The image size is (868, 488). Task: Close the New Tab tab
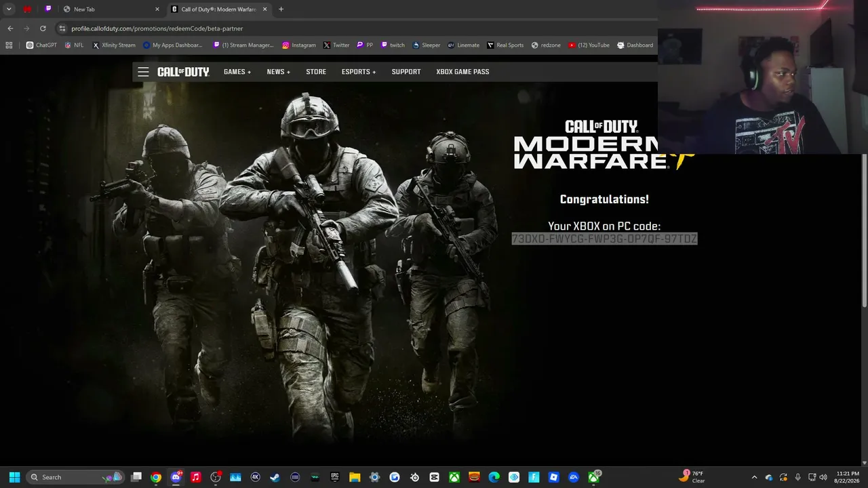[157, 9]
